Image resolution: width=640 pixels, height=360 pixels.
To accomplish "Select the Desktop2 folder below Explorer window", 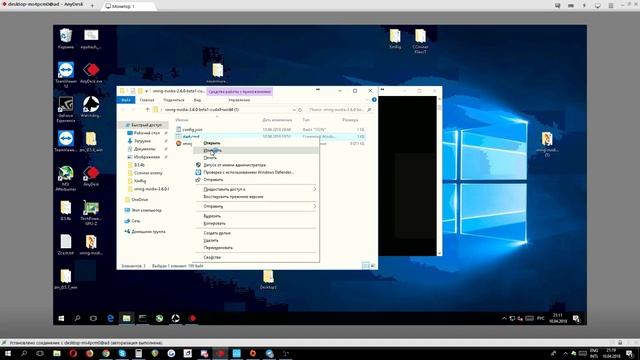I will (x=268, y=279).
